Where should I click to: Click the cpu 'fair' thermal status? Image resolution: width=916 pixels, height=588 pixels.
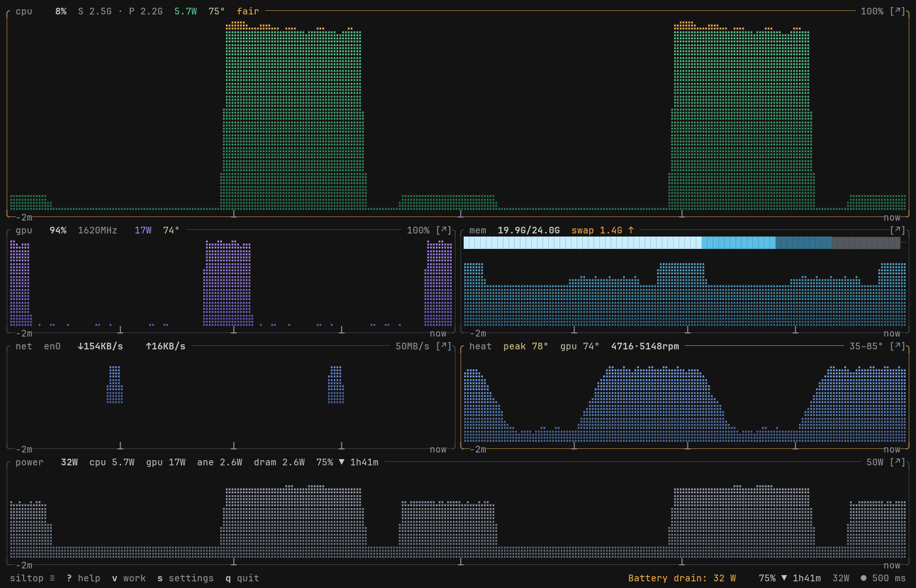pyautogui.click(x=248, y=11)
